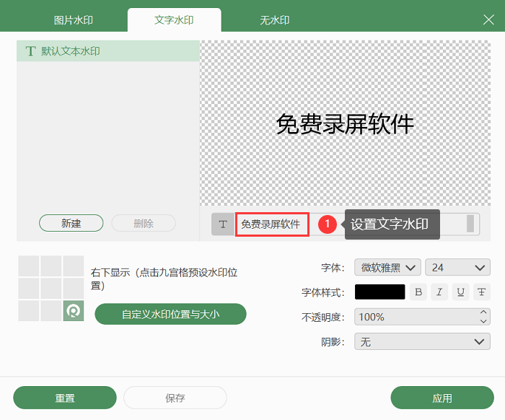Select top-left cell of position grid
The image size is (505, 420).
pyautogui.click(x=29, y=266)
